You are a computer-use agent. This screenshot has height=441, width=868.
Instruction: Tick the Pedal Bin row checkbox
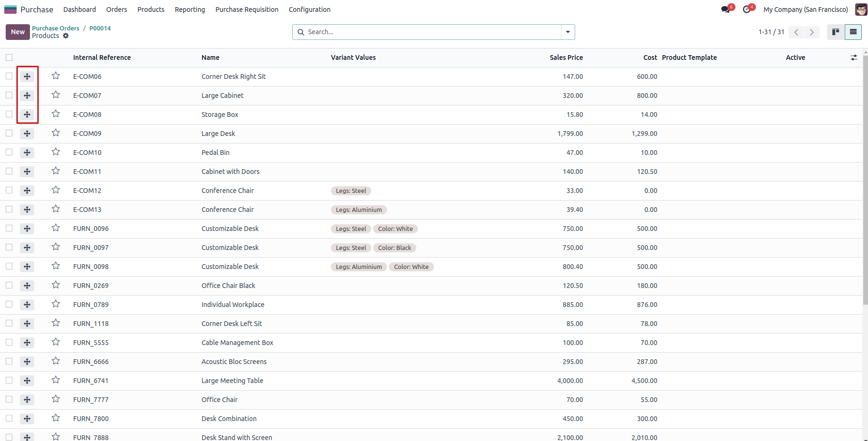(9, 152)
